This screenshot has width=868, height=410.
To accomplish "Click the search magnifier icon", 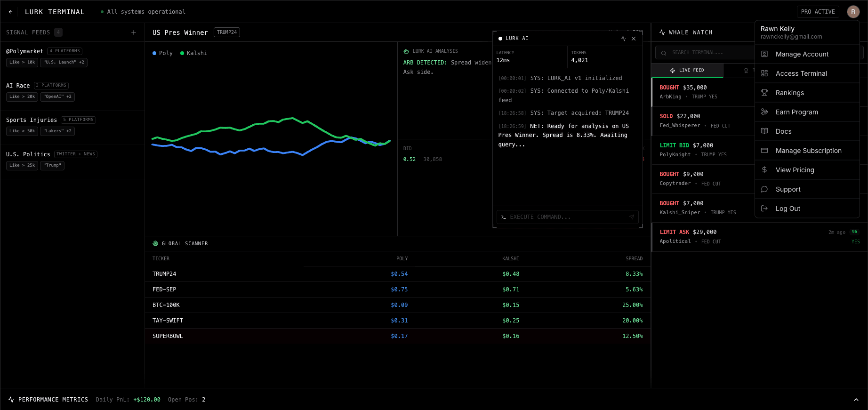I will pyautogui.click(x=664, y=53).
